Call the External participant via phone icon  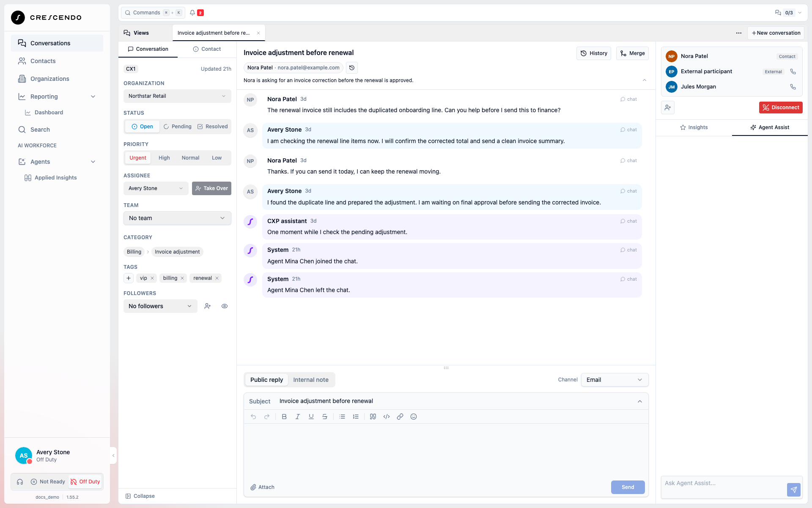point(793,72)
